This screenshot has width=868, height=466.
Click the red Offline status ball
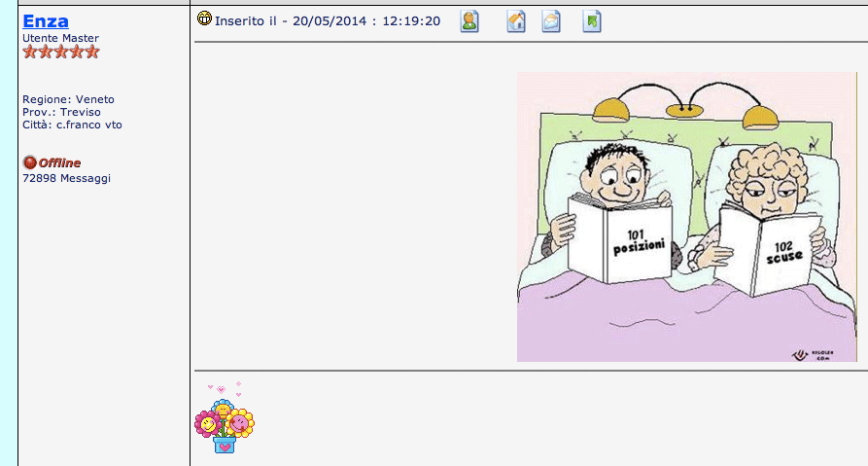tap(29, 162)
